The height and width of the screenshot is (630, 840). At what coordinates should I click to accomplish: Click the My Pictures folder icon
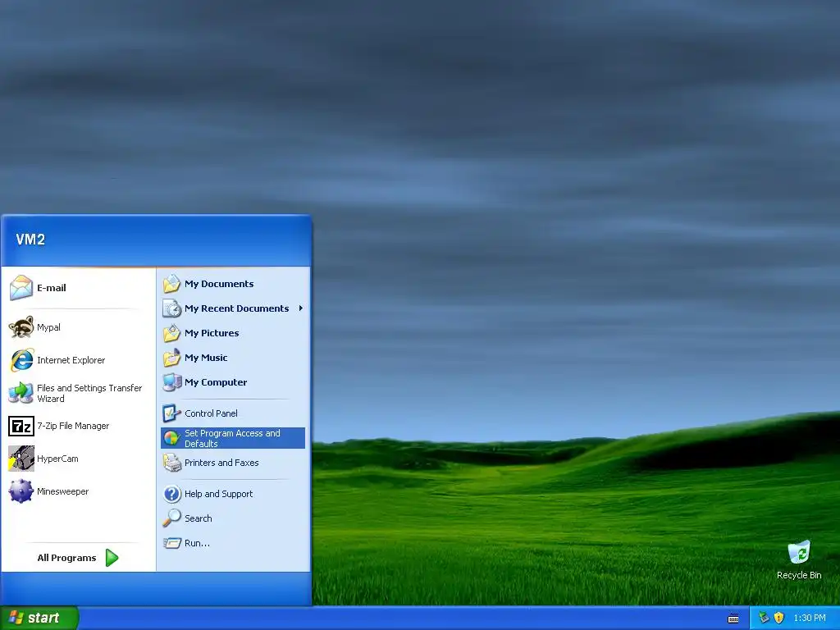pyautogui.click(x=171, y=333)
